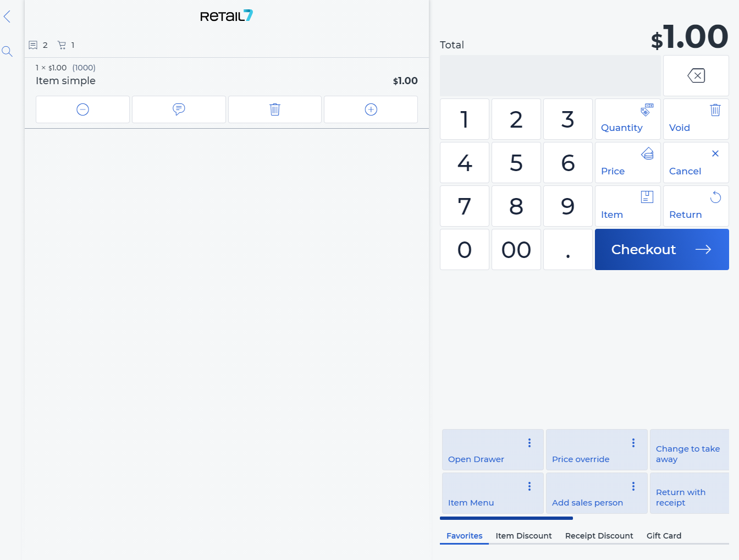The width and height of the screenshot is (739, 560).
Task: Tap digit 9 on the keypad
Action: 568,206
